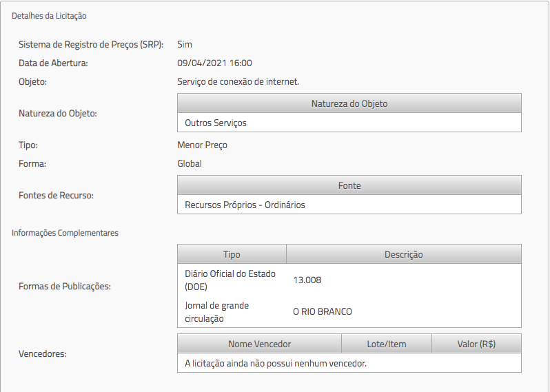Click the no-winner message "A licitação ainda não possui…"
The image size is (550, 392).
276,363
